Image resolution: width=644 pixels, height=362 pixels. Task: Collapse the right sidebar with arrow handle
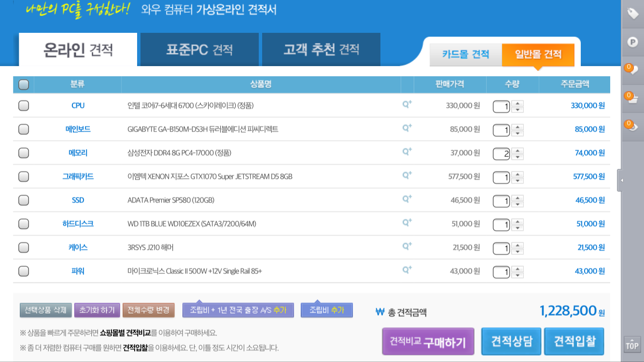click(621, 180)
